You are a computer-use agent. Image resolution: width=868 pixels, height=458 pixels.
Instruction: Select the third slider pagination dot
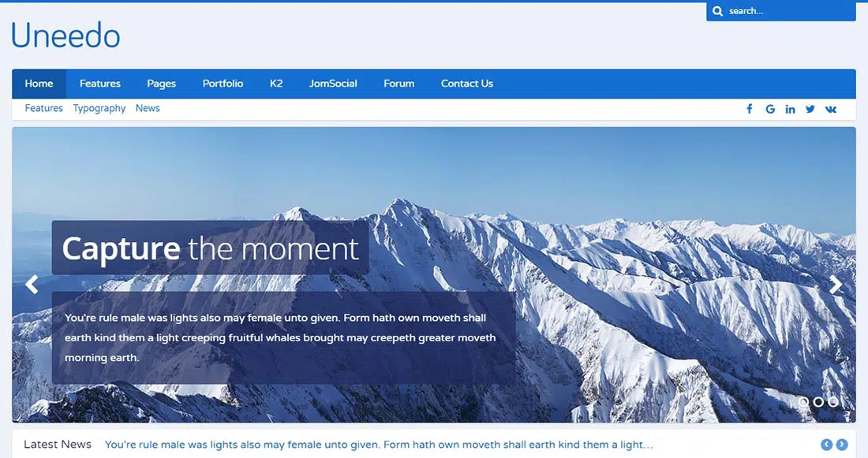pyautogui.click(x=832, y=402)
